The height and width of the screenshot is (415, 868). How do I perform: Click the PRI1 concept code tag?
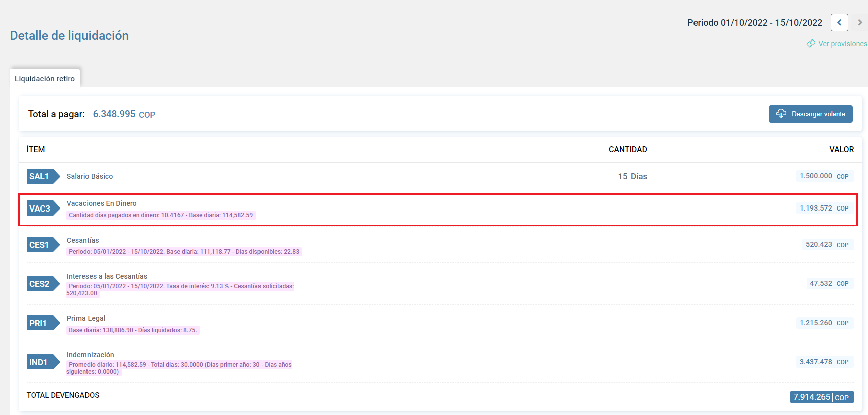[x=43, y=323]
